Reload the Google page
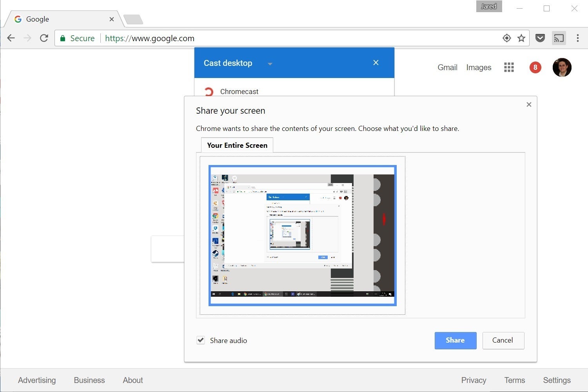The image size is (588, 392). click(x=44, y=38)
